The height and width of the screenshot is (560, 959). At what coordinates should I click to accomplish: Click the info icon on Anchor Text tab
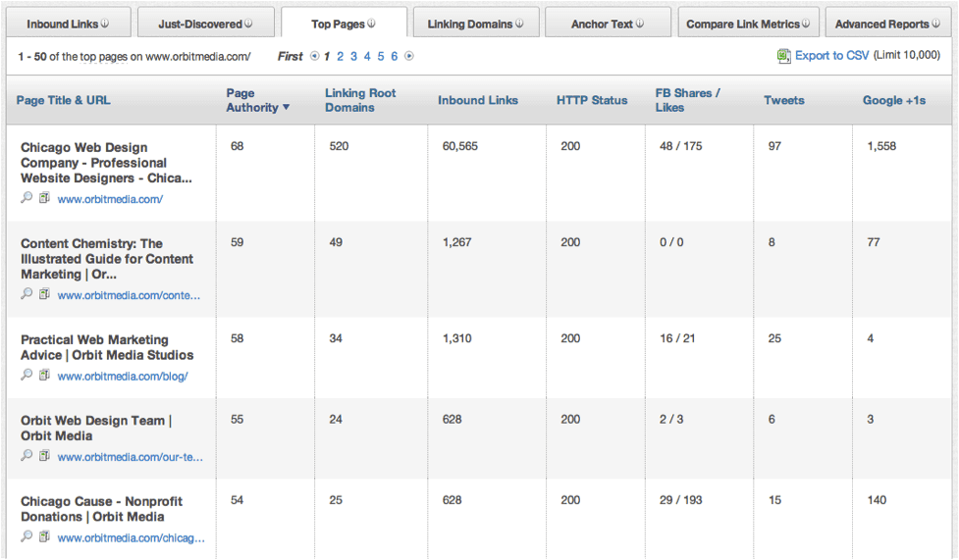click(640, 24)
